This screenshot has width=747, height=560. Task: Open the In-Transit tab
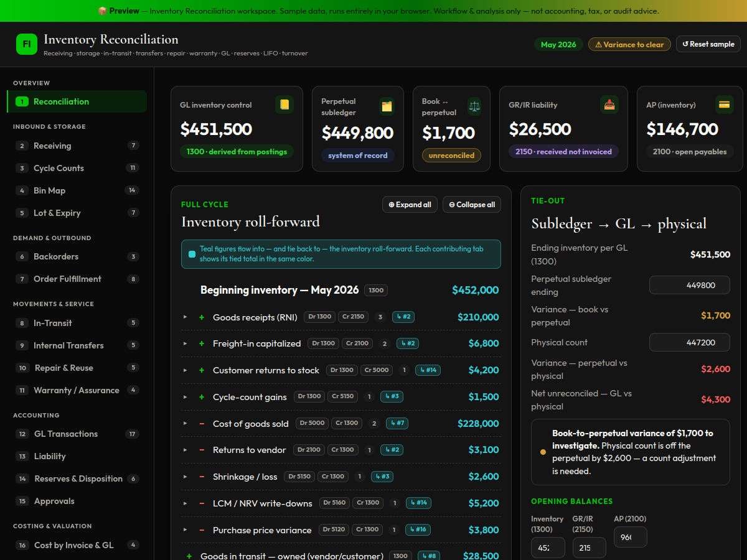pyautogui.click(x=77, y=323)
